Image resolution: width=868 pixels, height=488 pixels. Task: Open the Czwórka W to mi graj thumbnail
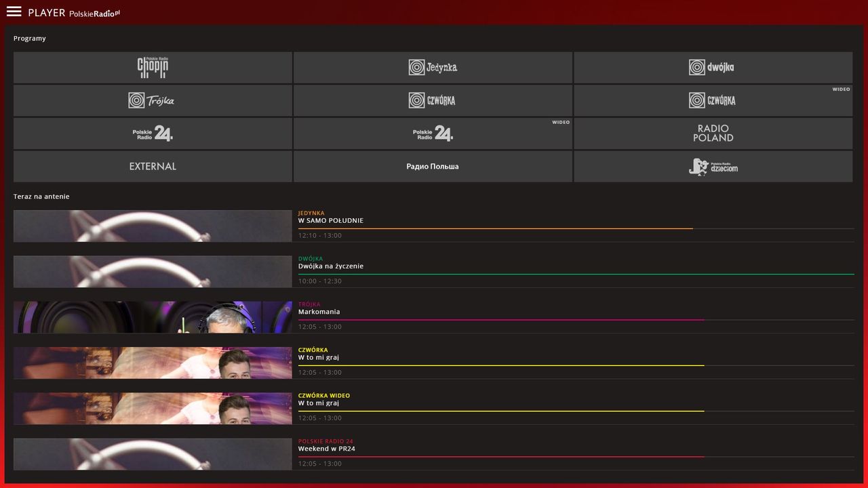(x=153, y=363)
